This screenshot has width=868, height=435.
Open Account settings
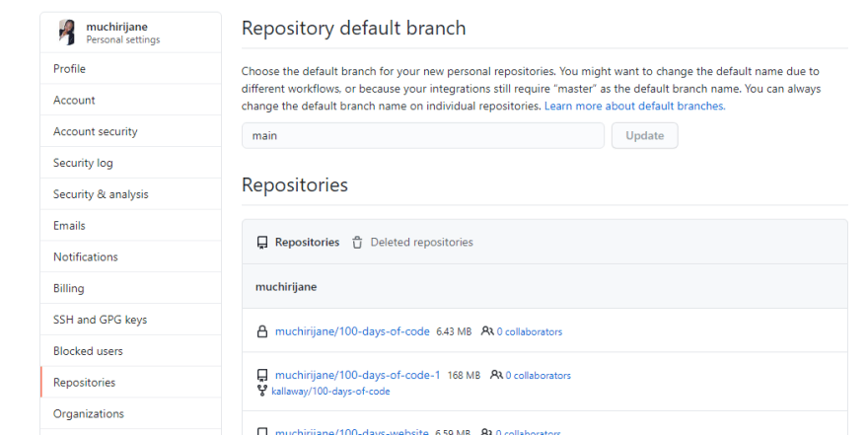click(130, 101)
